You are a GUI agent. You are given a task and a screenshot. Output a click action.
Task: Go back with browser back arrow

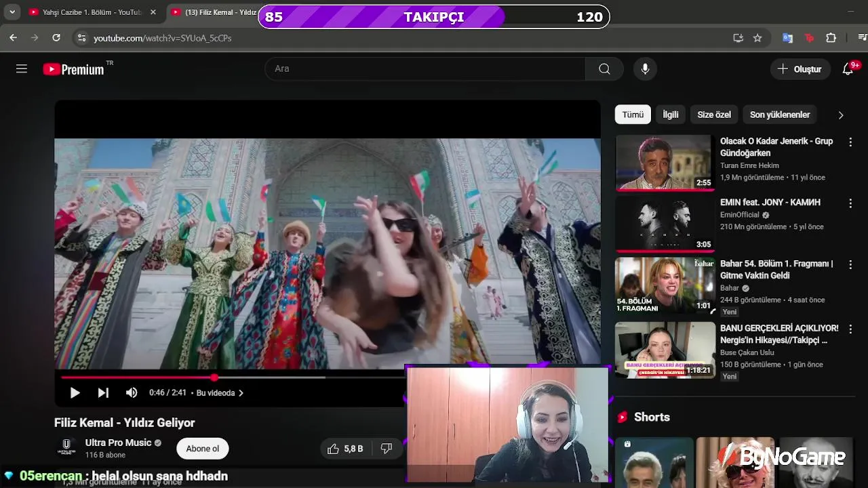pos(13,38)
